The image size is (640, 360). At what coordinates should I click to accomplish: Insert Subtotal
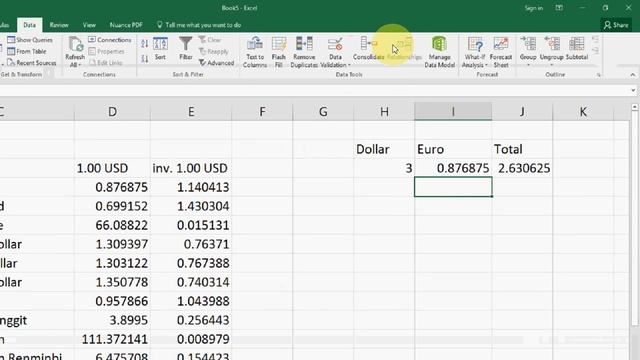click(x=577, y=49)
